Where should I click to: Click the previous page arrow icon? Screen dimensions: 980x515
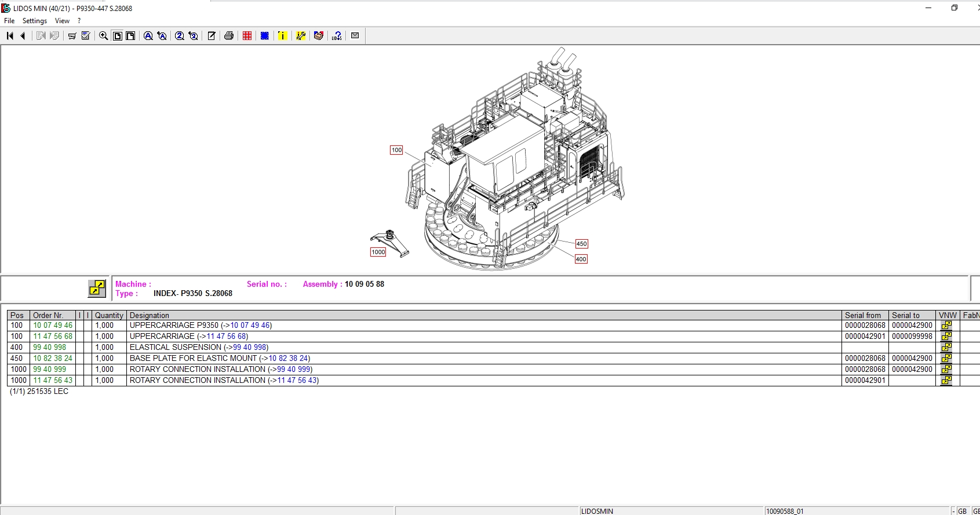[x=23, y=36]
